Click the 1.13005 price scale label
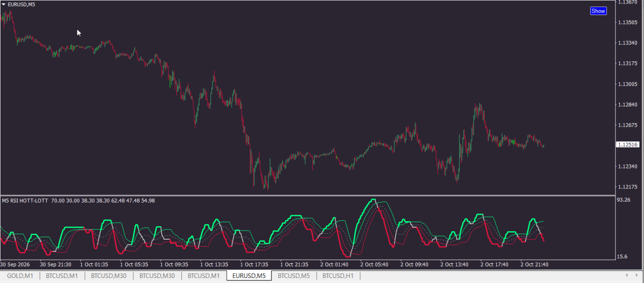644x283 pixels. (628, 84)
